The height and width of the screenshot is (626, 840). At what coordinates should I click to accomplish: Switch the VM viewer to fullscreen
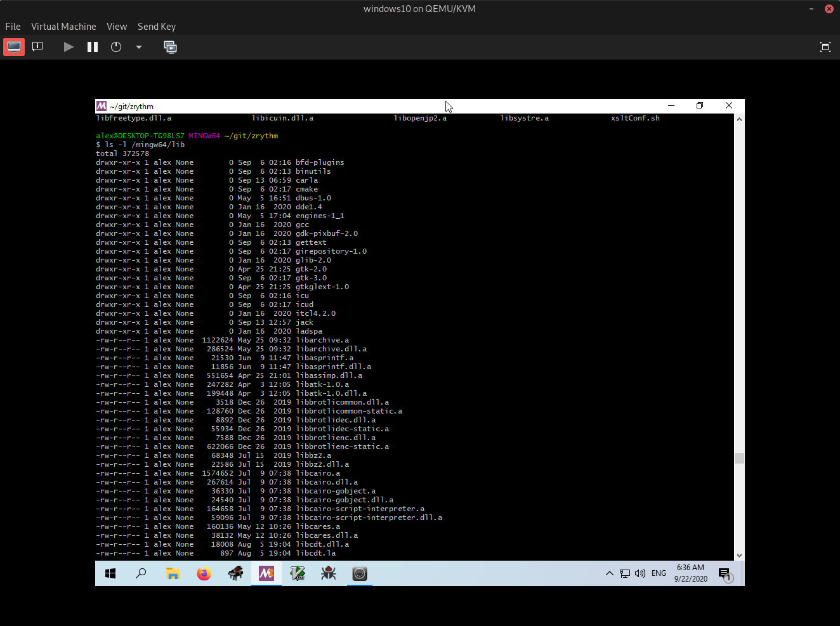click(x=825, y=47)
